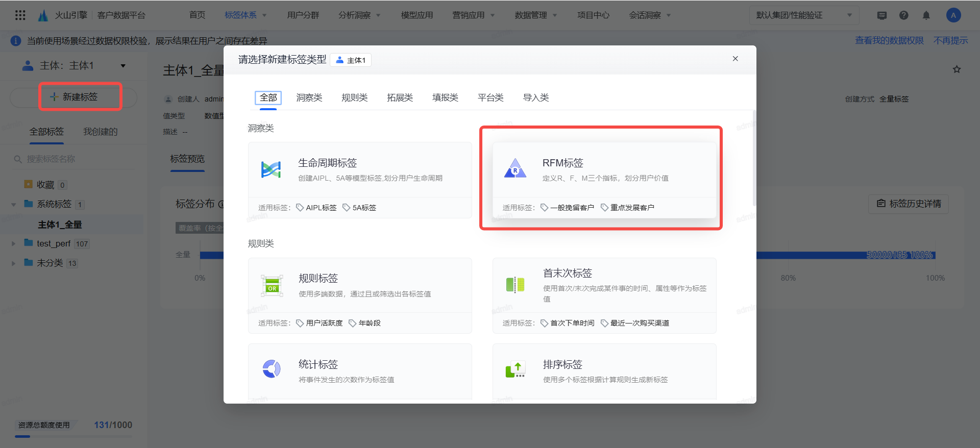Click the info icon in the notice bar
The width and height of the screenshot is (980, 448).
pos(16,41)
